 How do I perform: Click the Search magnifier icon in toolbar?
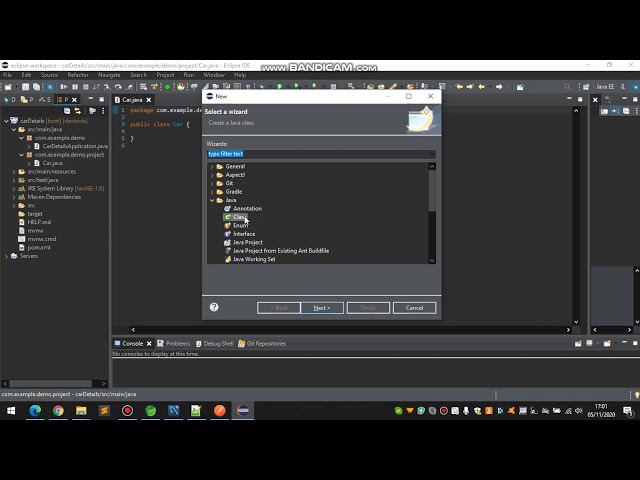(567, 87)
